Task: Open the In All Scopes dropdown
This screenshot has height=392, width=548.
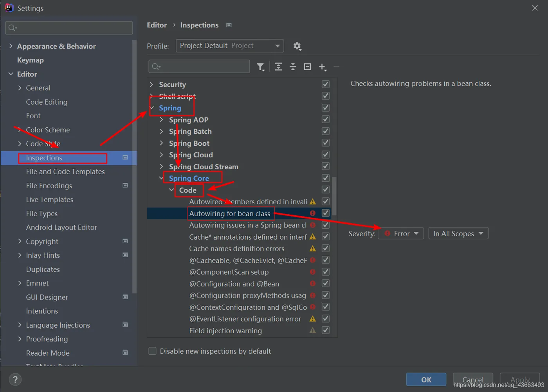Action: pyautogui.click(x=458, y=233)
